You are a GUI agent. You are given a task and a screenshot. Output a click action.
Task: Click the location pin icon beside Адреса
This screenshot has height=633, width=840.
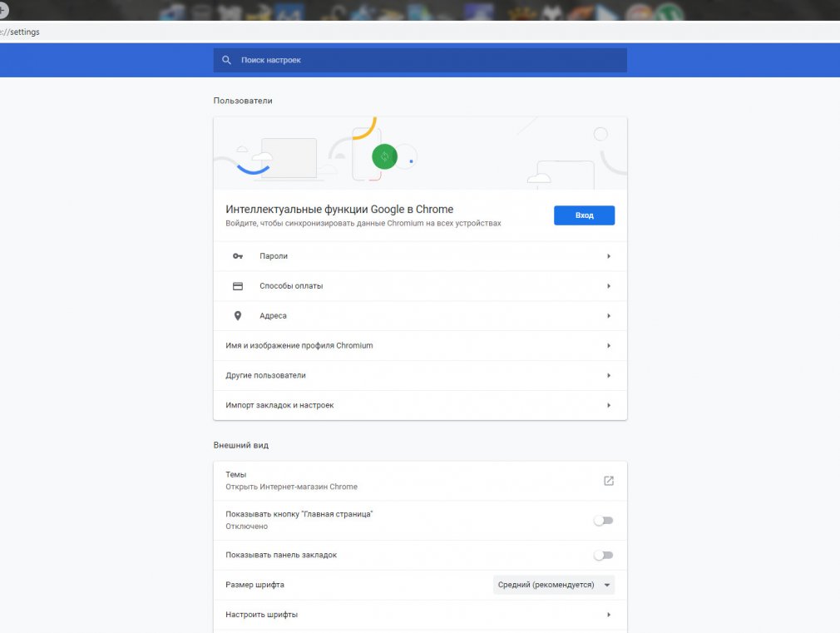click(x=238, y=316)
